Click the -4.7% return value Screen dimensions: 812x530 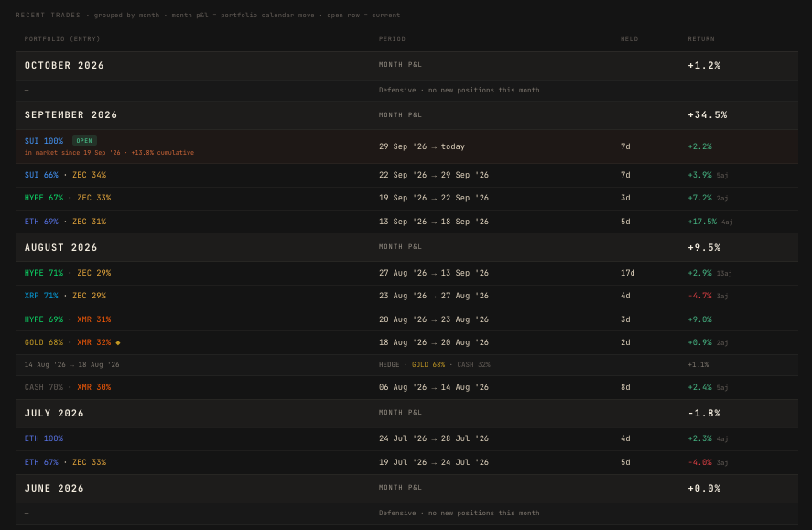pos(699,296)
